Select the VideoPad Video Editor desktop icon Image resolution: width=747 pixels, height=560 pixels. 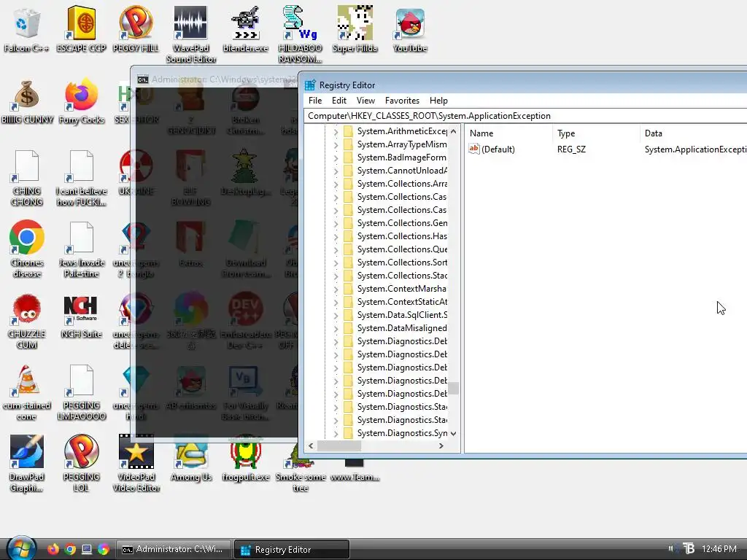(136, 463)
